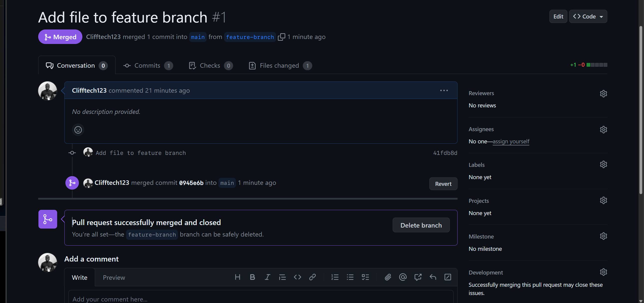This screenshot has width=644, height=303.
Task: Open the Assignees gear settings
Action: click(603, 130)
